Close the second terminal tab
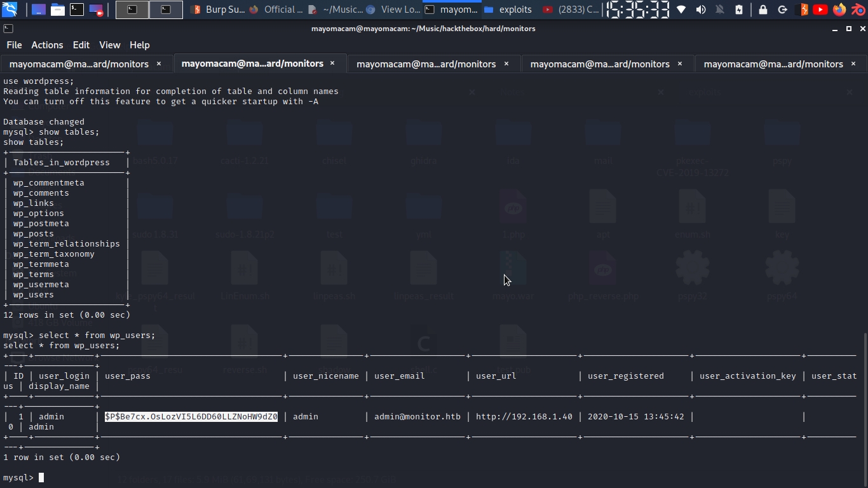Viewport: 868px width, 488px height. tap(332, 64)
